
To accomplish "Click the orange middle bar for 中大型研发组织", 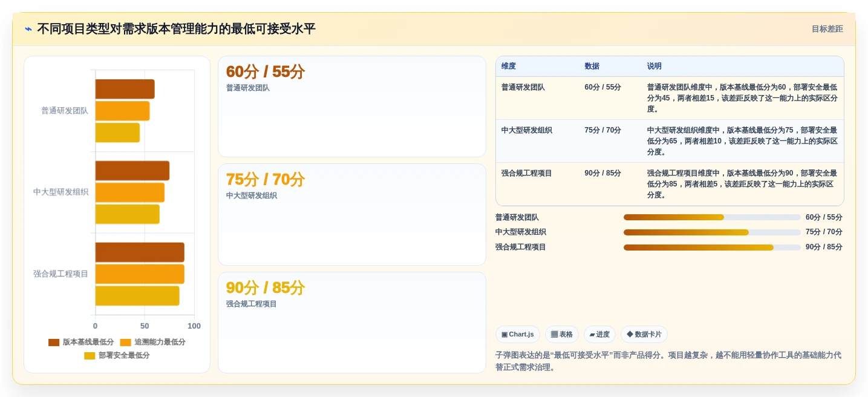I will click(130, 192).
